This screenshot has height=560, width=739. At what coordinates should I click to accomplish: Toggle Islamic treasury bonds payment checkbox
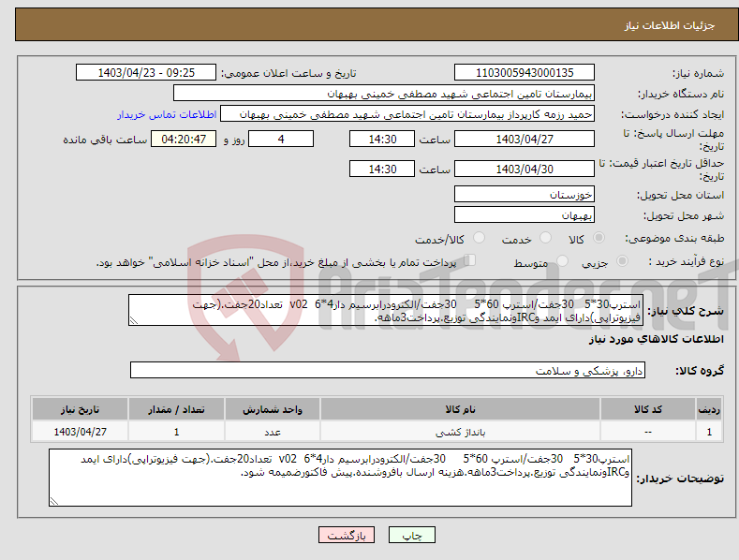pos(469,260)
